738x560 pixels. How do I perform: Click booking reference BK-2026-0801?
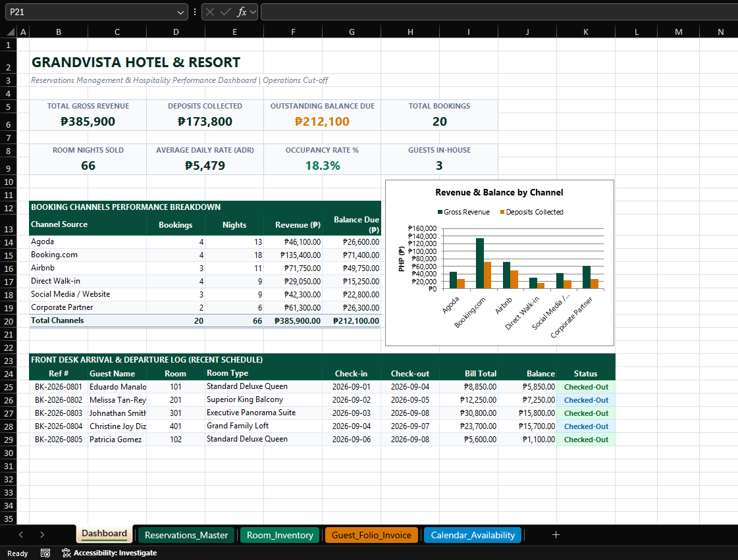coord(59,387)
